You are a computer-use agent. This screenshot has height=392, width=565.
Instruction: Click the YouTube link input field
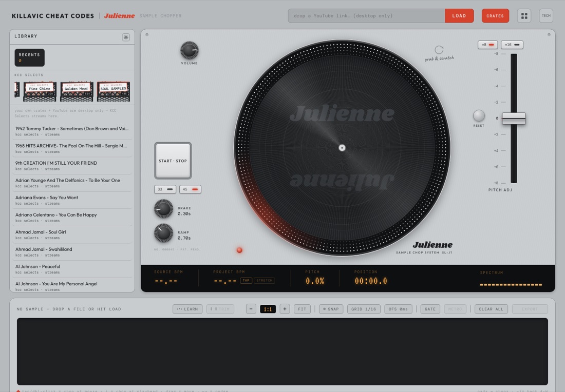point(366,16)
